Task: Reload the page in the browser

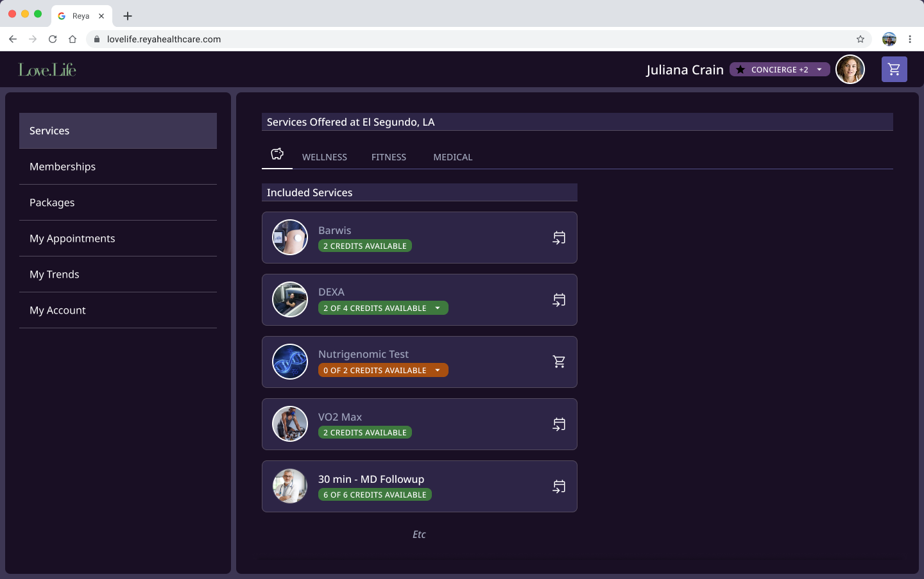Action: click(x=53, y=39)
